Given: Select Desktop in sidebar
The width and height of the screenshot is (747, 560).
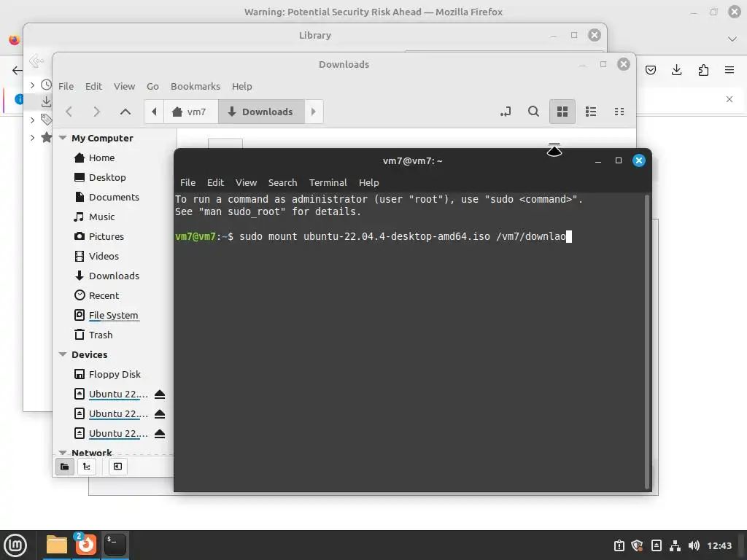Looking at the screenshot, I should click(107, 177).
